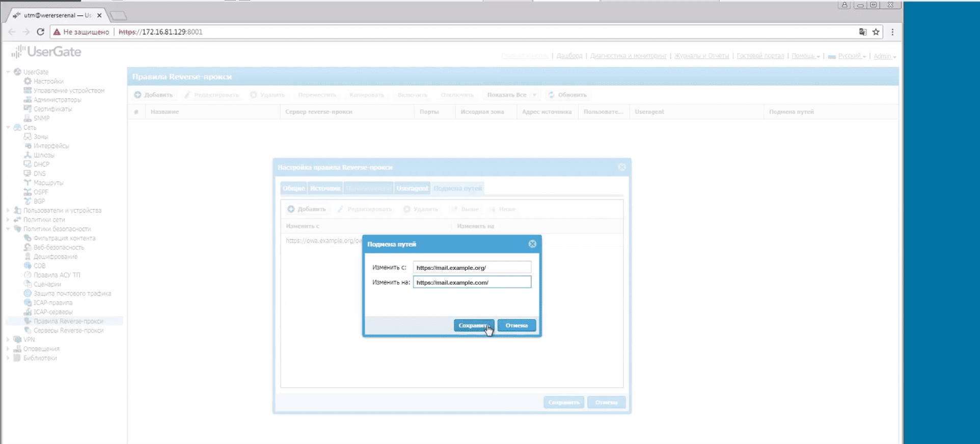
Task: Select the Подмена путей tab
Action: [x=457, y=188]
